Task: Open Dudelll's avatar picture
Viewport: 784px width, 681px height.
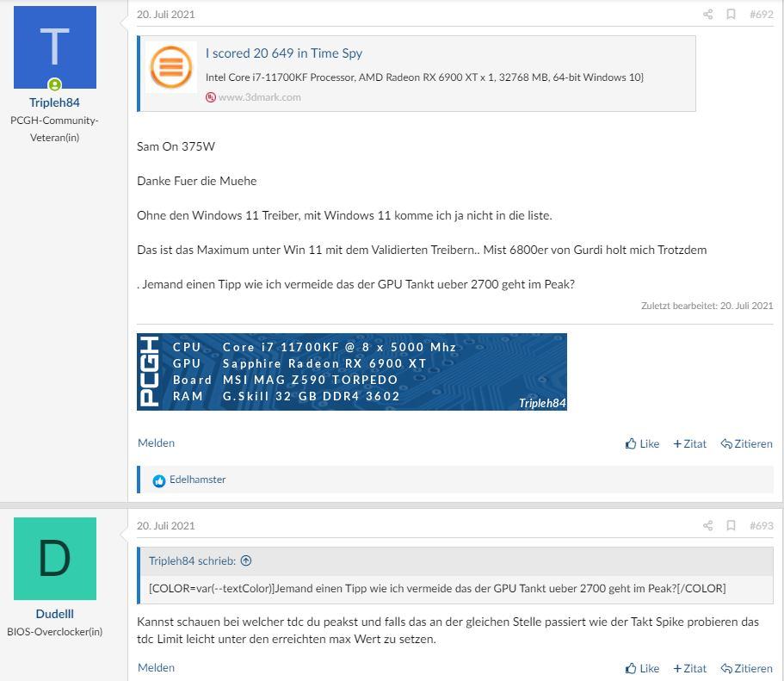Action: tap(54, 559)
